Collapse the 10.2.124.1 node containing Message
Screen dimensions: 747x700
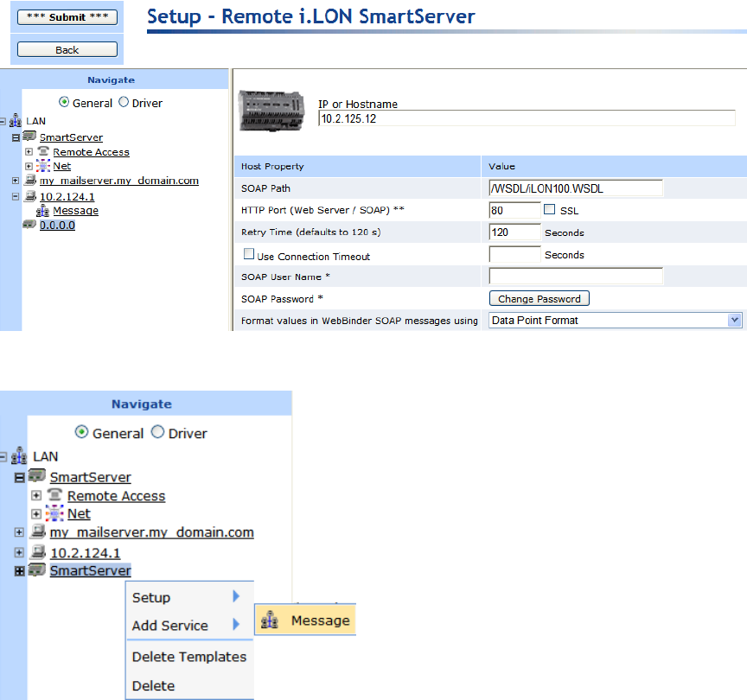[x=16, y=196]
